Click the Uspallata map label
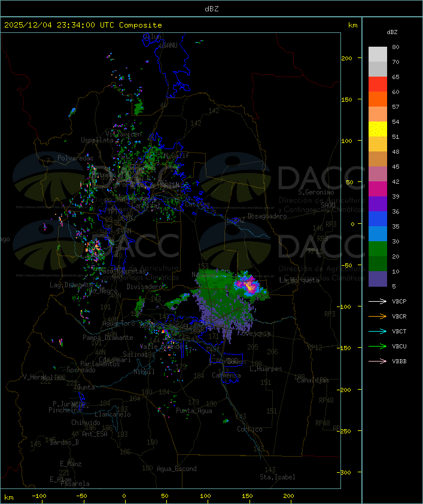 coord(97,140)
